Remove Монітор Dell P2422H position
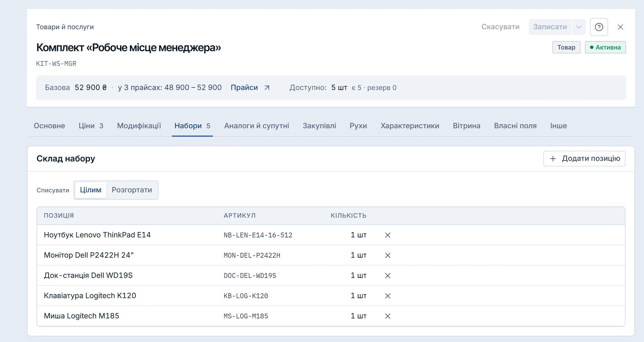Image resolution: width=644 pixels, height=342 pixels. pos(388,255)
